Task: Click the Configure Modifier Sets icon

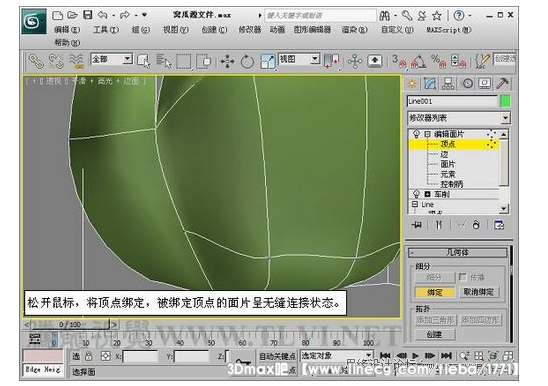Action: (x=499, y=225)
